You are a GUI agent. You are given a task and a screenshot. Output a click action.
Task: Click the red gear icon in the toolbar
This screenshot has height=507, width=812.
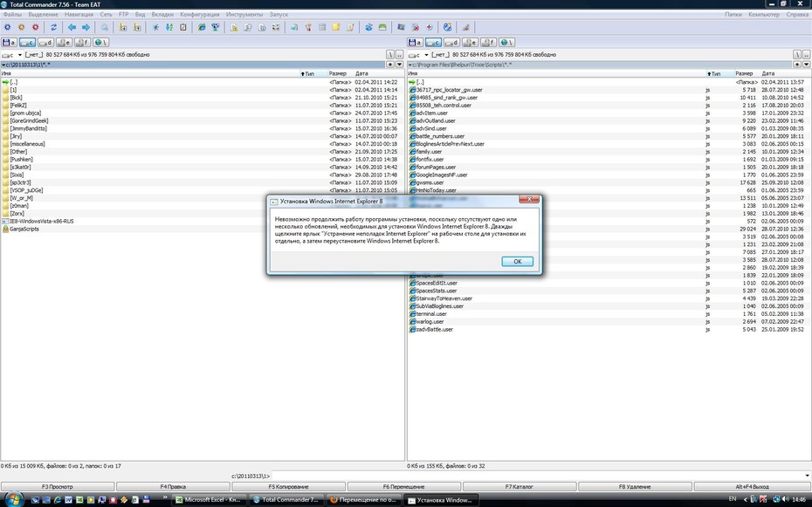(x=36, y=27)
